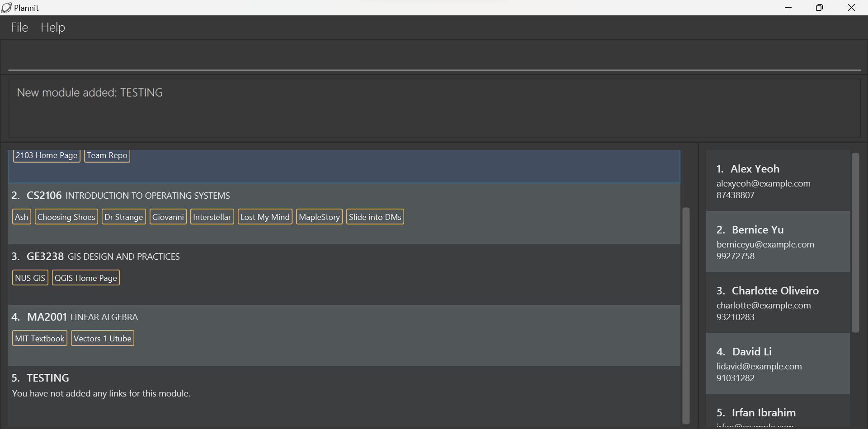
Task: Click the module list scrollbar thumb
Action: coord(686,316)
